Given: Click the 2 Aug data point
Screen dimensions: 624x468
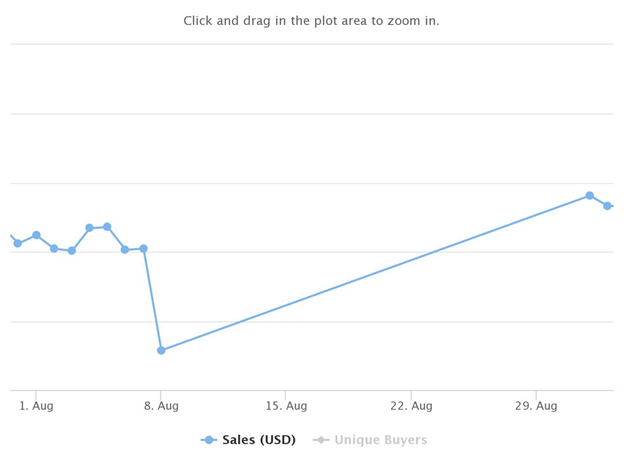Looking at the screenshot, I should 54,249.
